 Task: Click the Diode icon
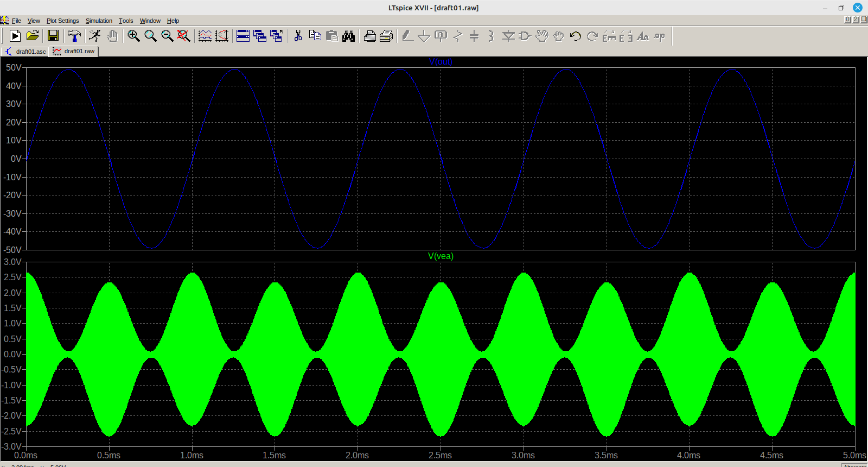[508, 36]
